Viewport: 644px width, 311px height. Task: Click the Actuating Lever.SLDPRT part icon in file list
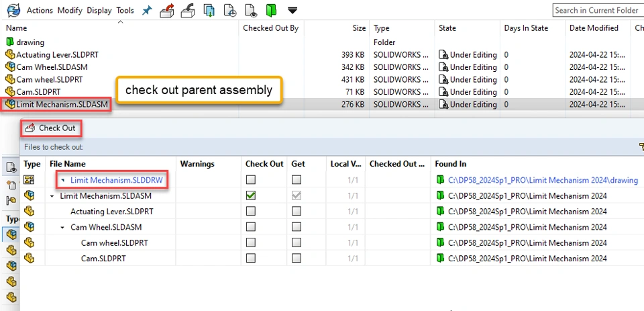pos(10,54)
